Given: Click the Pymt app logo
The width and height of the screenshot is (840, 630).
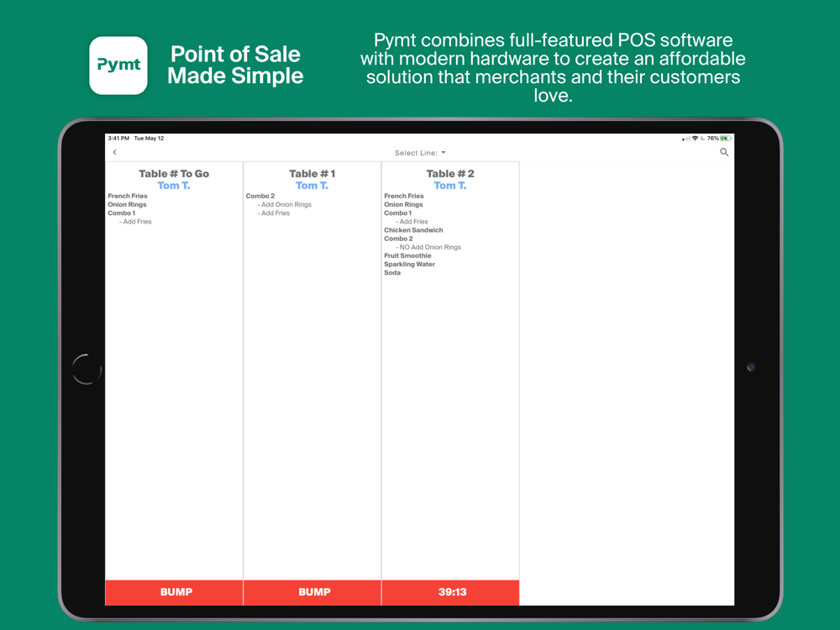Looking at the screenshot, I should pos(118,66).
